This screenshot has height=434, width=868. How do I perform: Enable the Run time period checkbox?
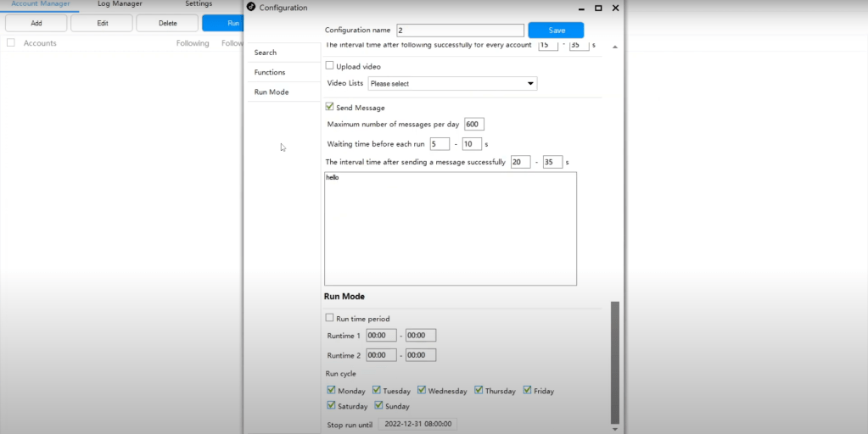tap(330, 318)
